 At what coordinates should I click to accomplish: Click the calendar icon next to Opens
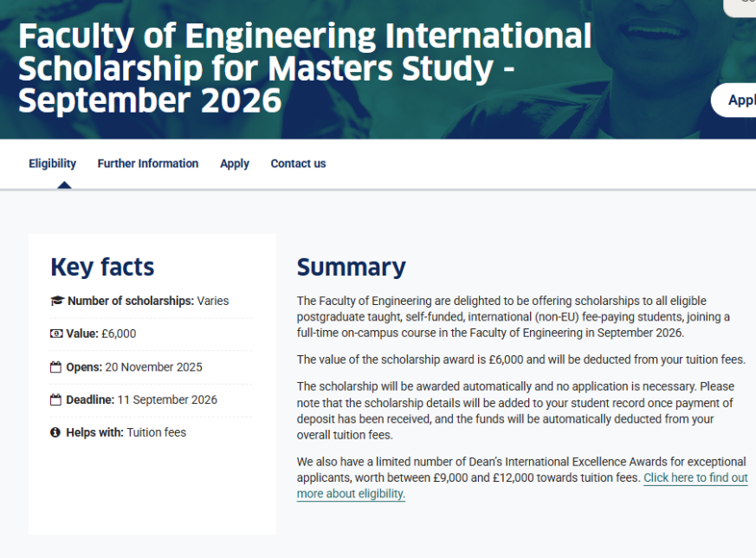coord(56,367)
